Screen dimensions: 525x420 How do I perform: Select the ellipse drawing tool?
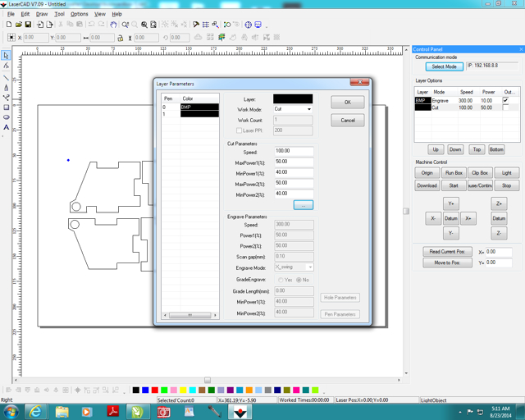coord(6,117)
